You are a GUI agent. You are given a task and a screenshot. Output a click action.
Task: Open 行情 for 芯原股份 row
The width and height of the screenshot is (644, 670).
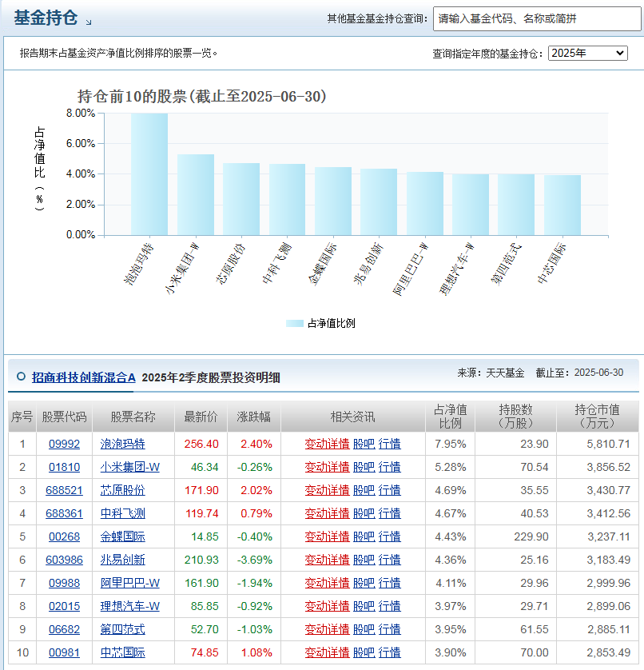click(x=389, y=490)
